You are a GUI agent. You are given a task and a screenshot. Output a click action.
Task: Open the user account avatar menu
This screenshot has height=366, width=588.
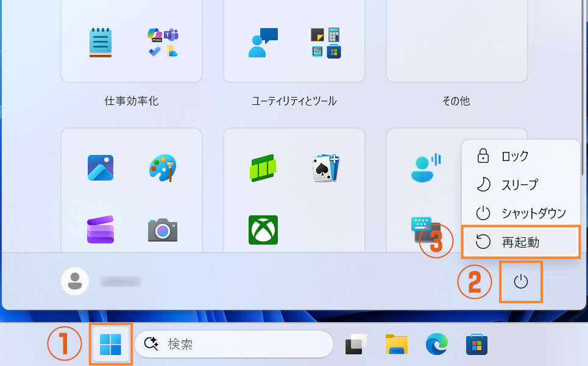click(75, 281)
